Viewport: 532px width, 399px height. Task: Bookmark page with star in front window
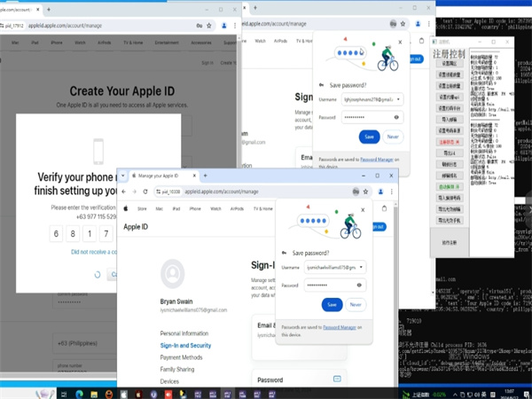[368, 192]
